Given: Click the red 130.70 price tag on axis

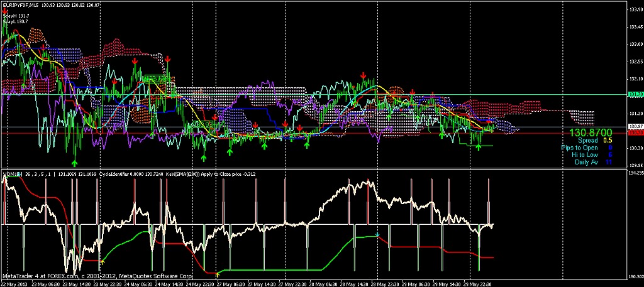Looking at the screenshot, I should [635, 133].
